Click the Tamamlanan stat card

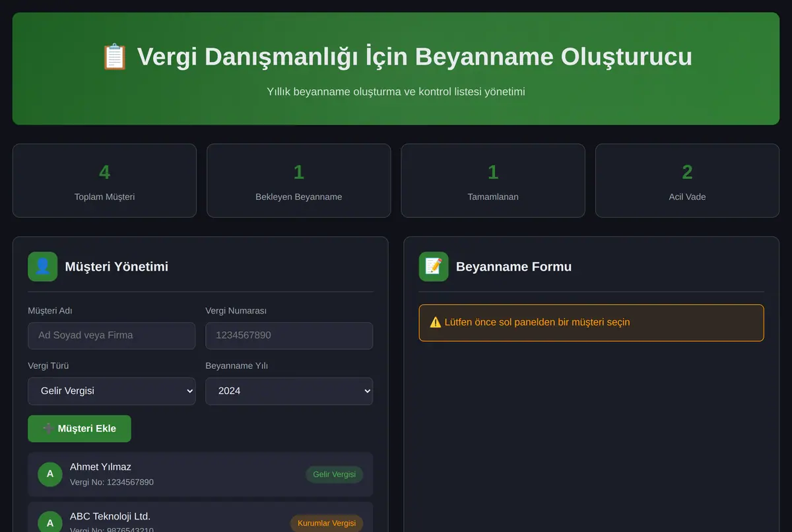click(x=493, y=180)
